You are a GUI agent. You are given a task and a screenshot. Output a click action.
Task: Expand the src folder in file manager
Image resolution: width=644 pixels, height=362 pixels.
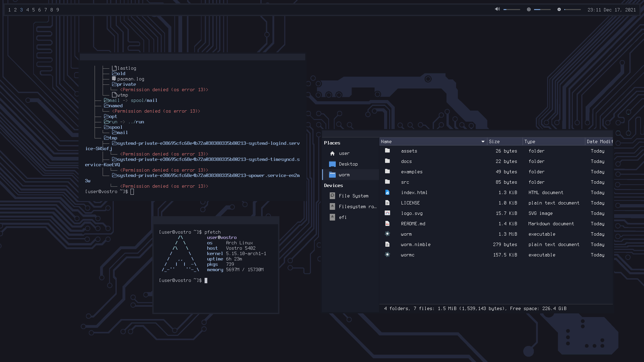405,182
